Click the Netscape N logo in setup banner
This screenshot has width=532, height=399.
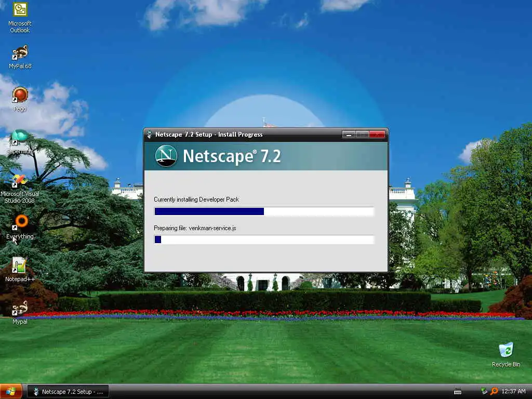pyautogui.click(x=166, y=156)
